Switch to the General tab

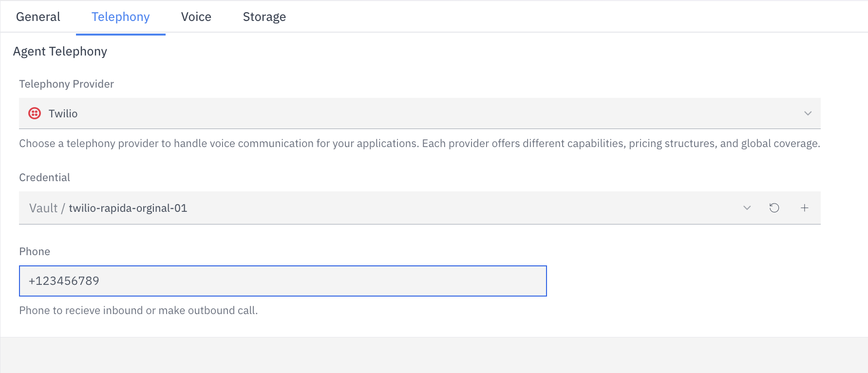point(38,17)
